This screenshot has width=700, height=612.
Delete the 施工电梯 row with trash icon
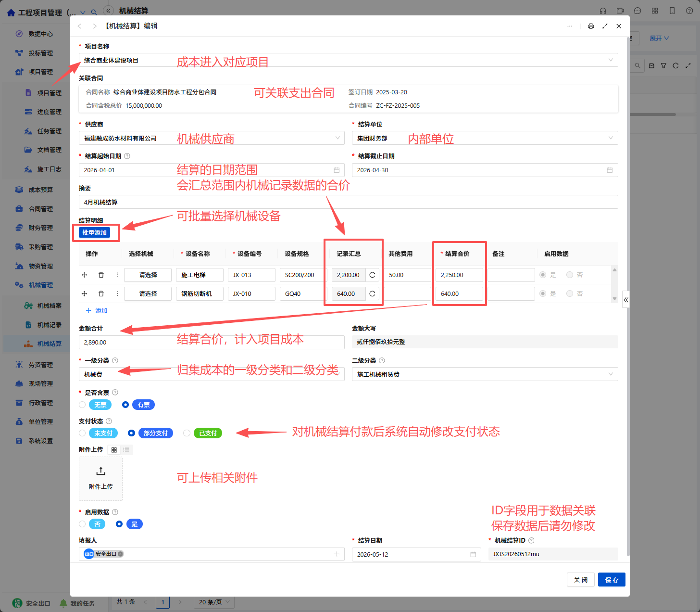[x=101, y=275]
